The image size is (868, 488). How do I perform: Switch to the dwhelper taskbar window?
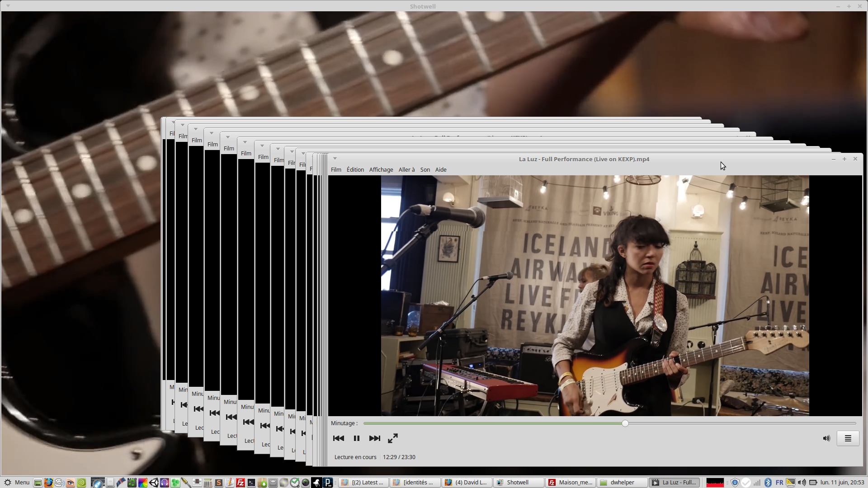(x=622, y=483)
